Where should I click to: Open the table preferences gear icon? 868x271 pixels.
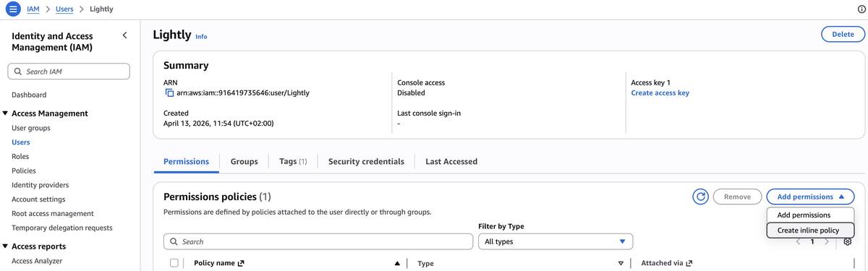[x=847, y=241]
